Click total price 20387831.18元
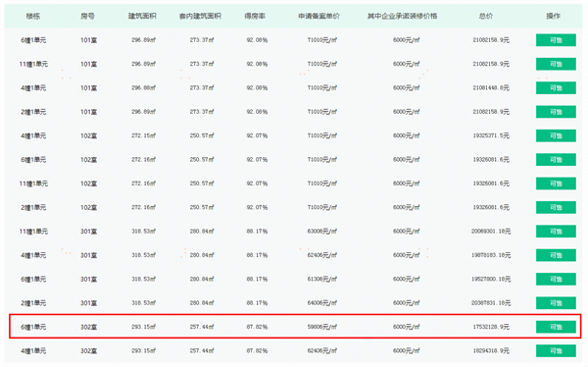 click(491, 303)
